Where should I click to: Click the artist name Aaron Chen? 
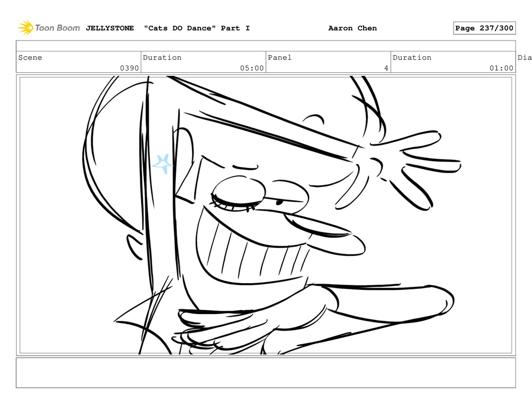pos(353,28)
